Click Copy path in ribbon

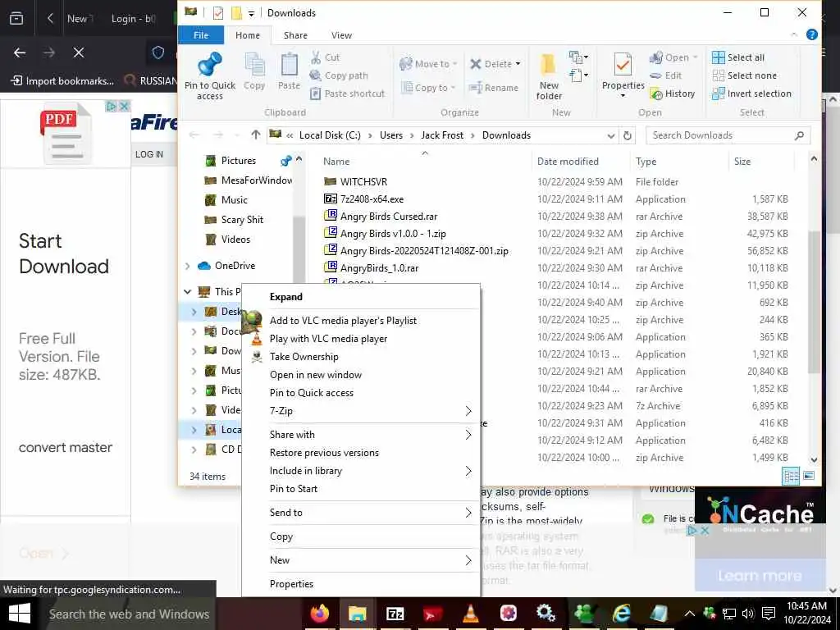(x=340, y=75)
